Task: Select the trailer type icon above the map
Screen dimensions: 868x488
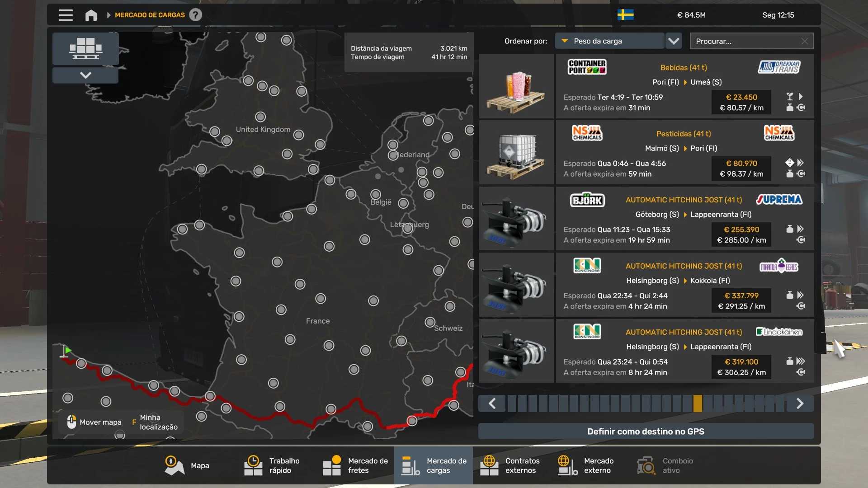Action: 85,48
